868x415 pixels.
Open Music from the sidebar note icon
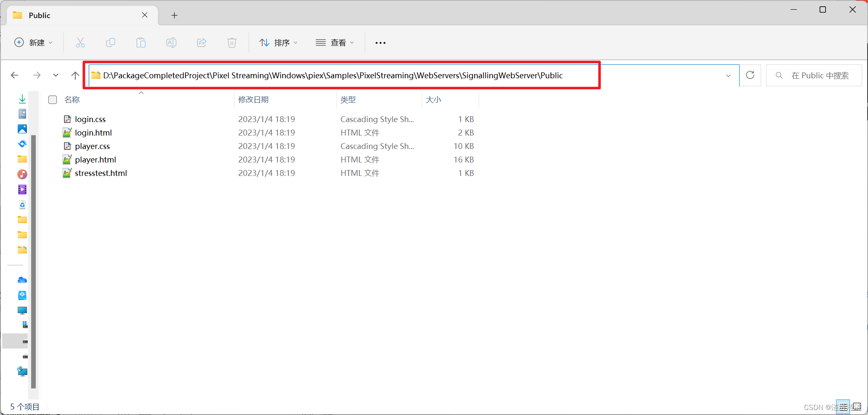tap(22, 174)
